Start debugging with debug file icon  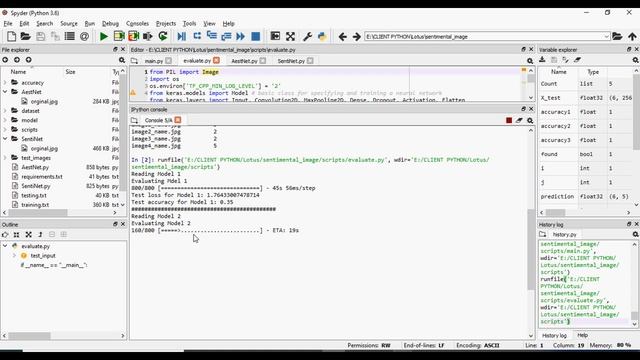point(182,36)
